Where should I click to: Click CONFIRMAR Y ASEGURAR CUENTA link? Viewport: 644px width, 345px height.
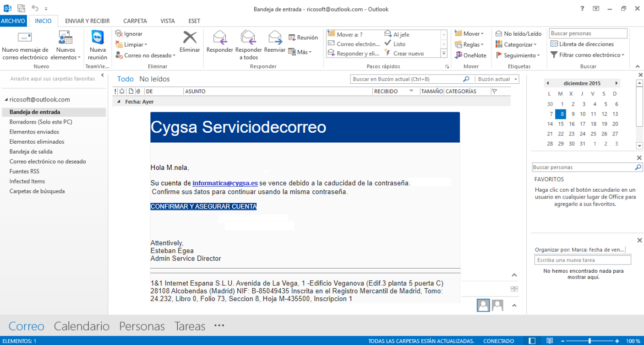click(x=203, y=207)
